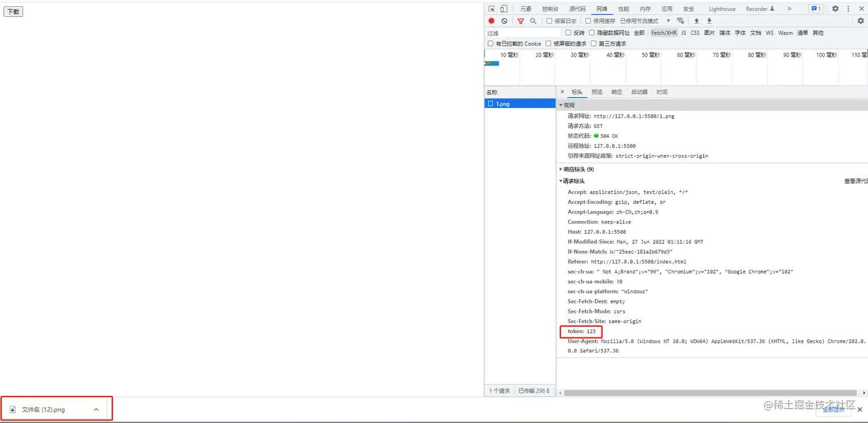Screen dimensions: 868x423
Task: Open the Recorder tab
Action: (x=760, y=9)
